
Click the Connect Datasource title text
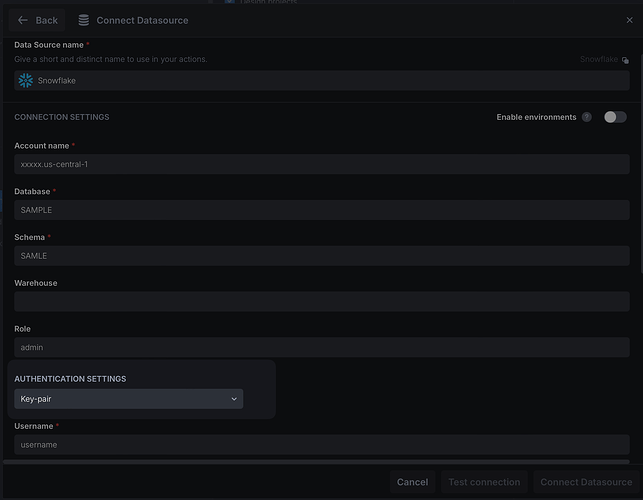click(142, 20)
